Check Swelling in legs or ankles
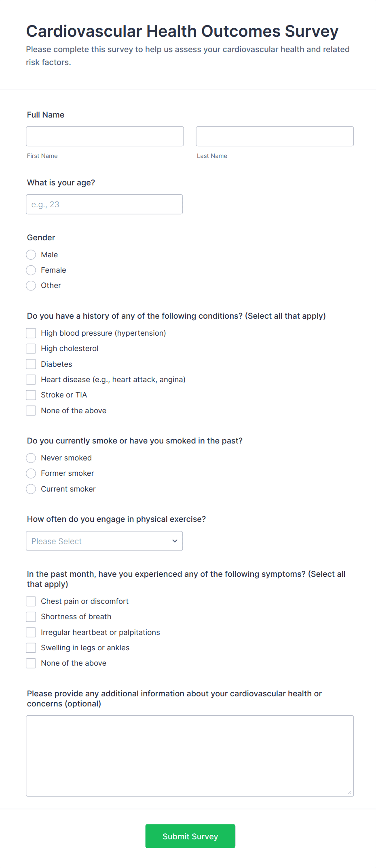Screen dimensions: 376x868 [31, 647]
